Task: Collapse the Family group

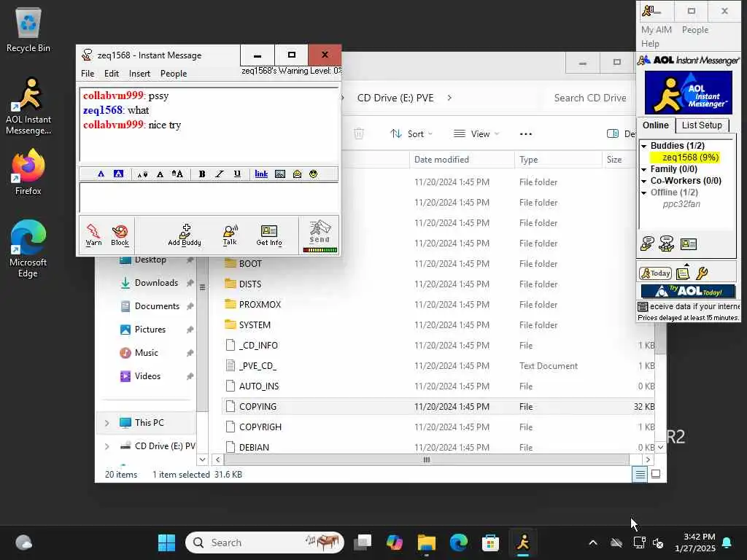Action: (x=643, y=169)
